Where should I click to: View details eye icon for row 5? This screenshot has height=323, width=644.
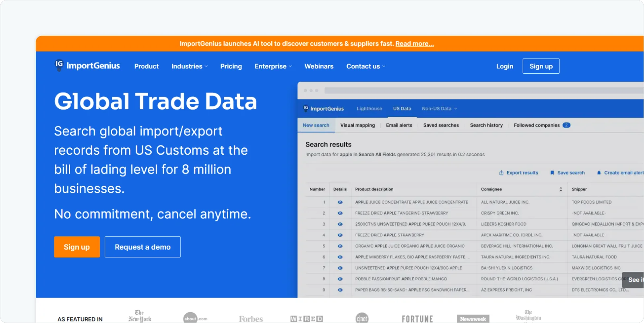point(340,246)
